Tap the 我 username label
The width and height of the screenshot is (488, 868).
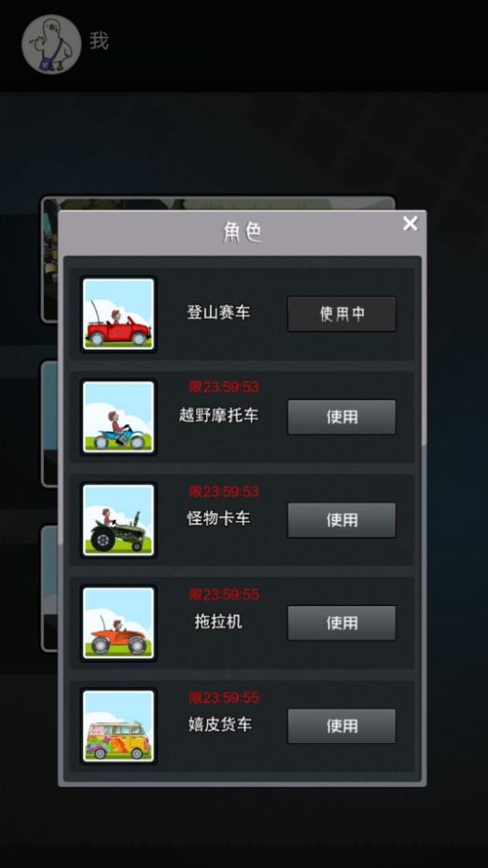tap(99, 41)
